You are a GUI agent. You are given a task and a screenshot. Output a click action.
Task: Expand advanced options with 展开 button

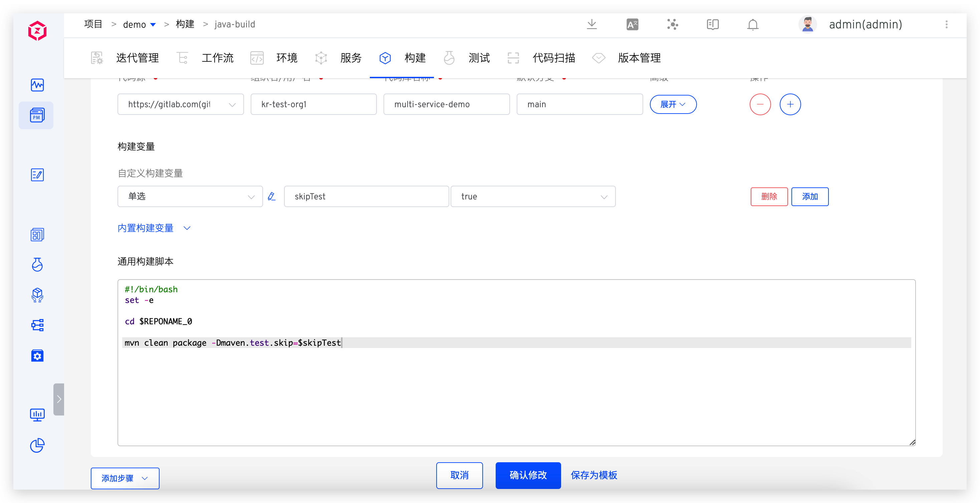[x=673, y=104]
